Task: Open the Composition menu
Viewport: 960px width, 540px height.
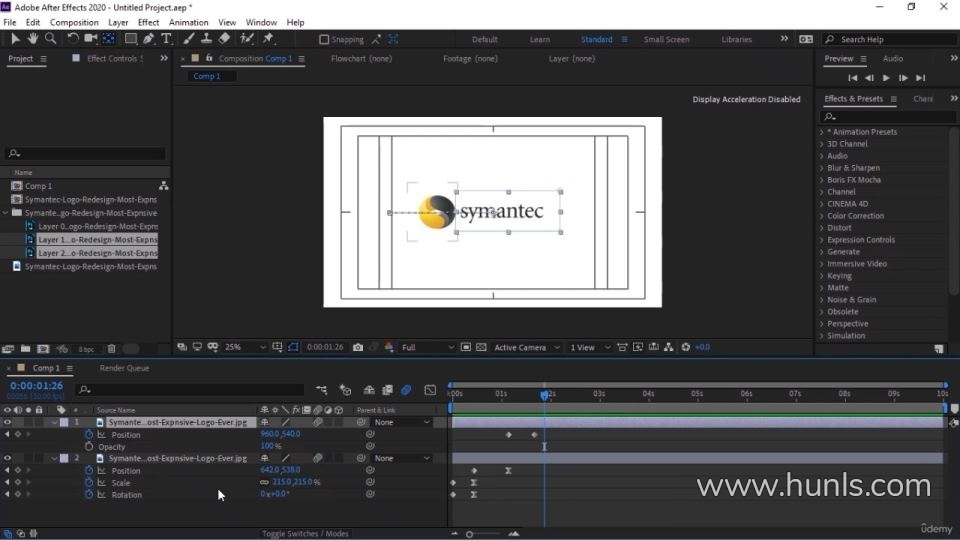Action: [x=74, y=22]
